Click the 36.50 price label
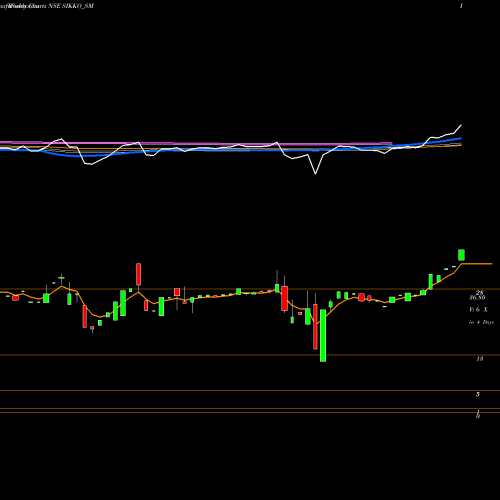Screen dimensions: 500x500 (x=477, y=297)
